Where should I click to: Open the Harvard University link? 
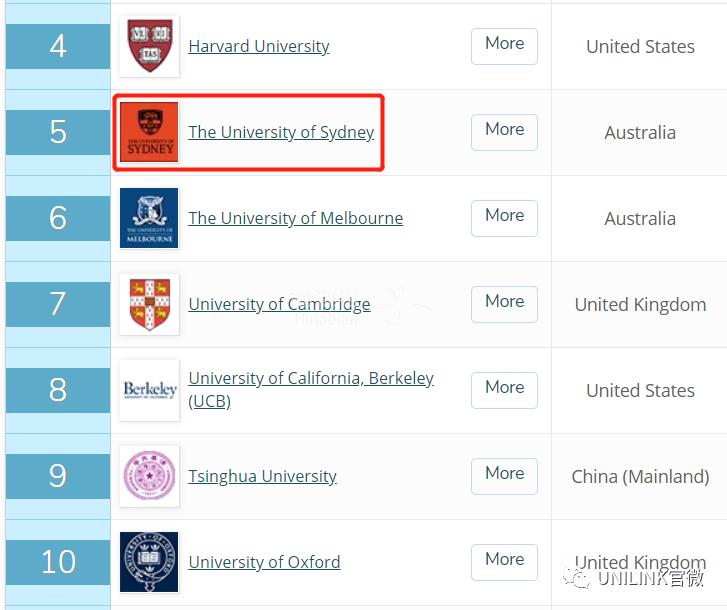click(259, 46)
